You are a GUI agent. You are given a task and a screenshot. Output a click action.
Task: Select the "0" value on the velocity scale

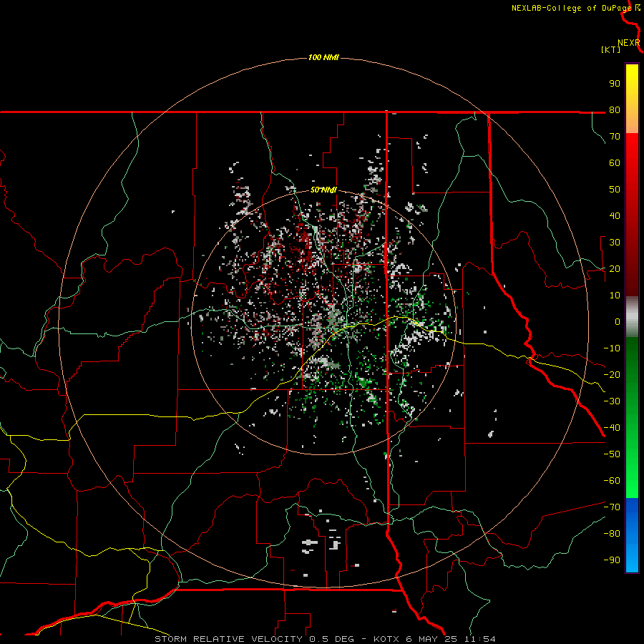pyautogui.click(x=618, y=321)
